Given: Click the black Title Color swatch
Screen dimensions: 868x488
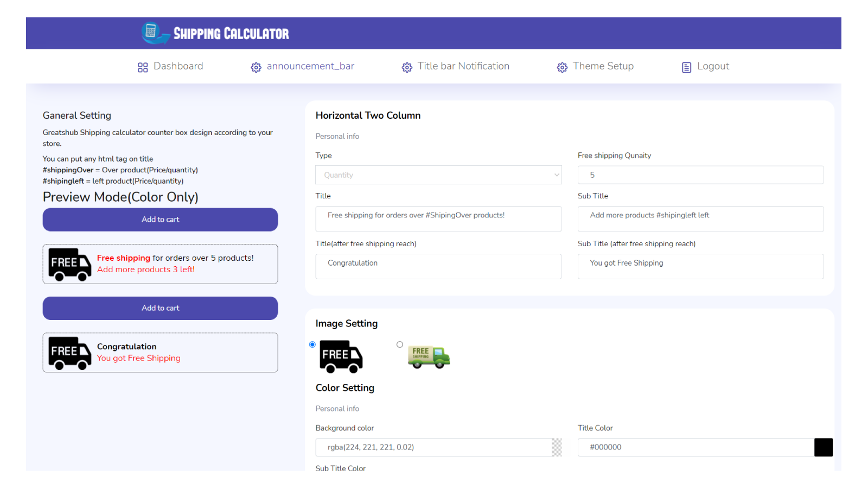Looking at the screenshot, I should [824, 447].
